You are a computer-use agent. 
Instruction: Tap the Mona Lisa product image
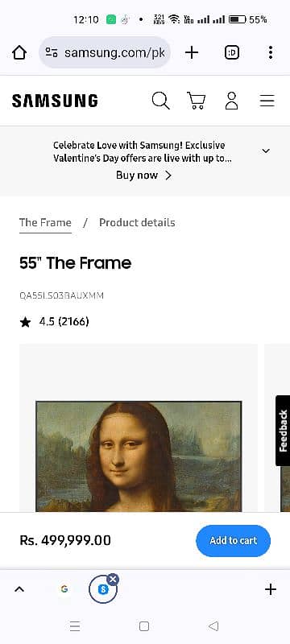click(x=139, y=456)
